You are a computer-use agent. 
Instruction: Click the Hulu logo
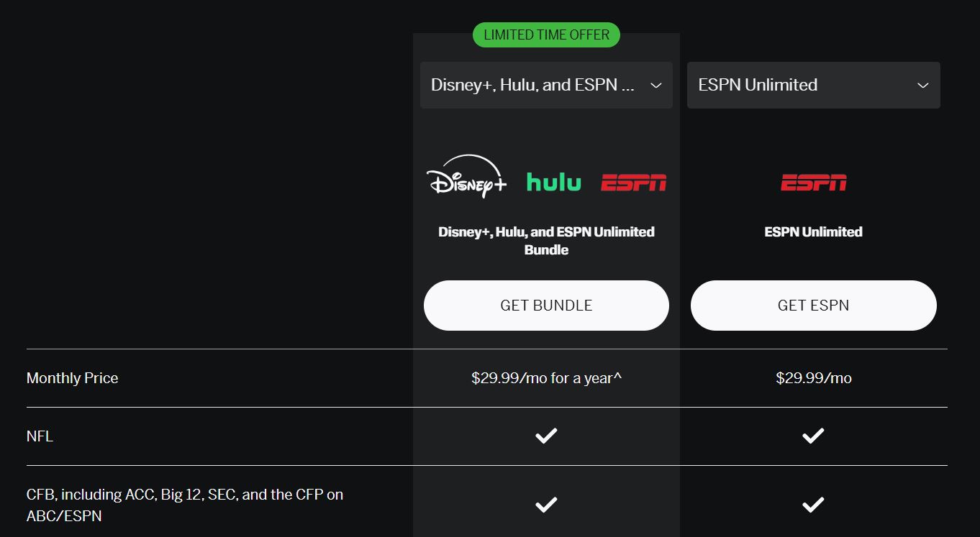(x=553, y=182)
